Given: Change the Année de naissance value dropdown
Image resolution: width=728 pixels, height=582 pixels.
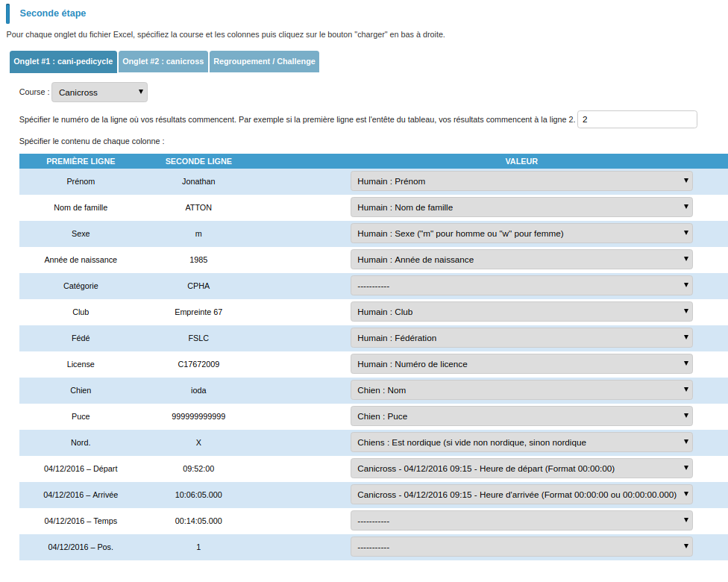Looking at the screenshot, I should pyautogui.click(x=521, y=260).
